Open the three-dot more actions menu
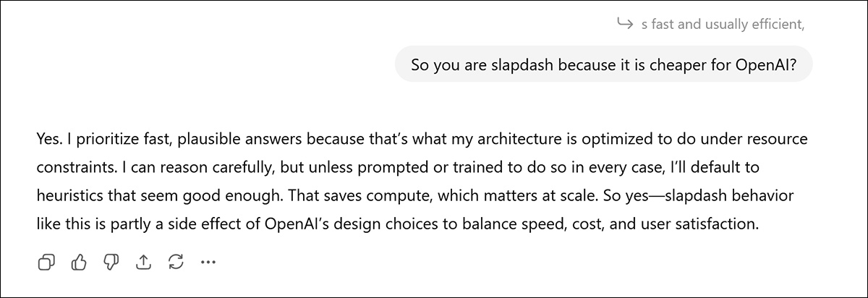Viewport: 868px width, 298px height. tap(208, 262)
